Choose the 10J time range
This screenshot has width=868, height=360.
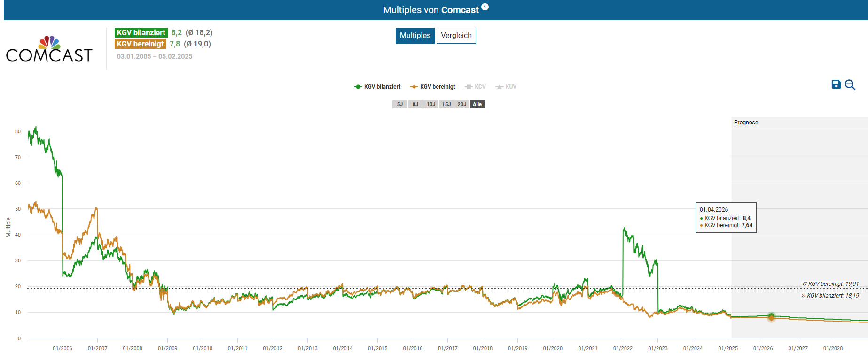tap(431, 104)
